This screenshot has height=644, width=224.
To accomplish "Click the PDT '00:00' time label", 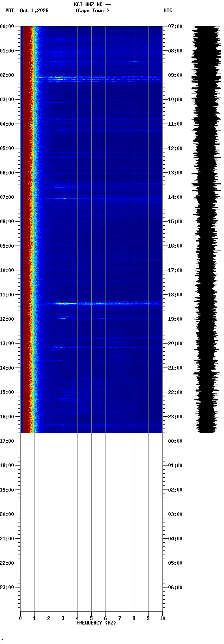I will click(7, 26).
